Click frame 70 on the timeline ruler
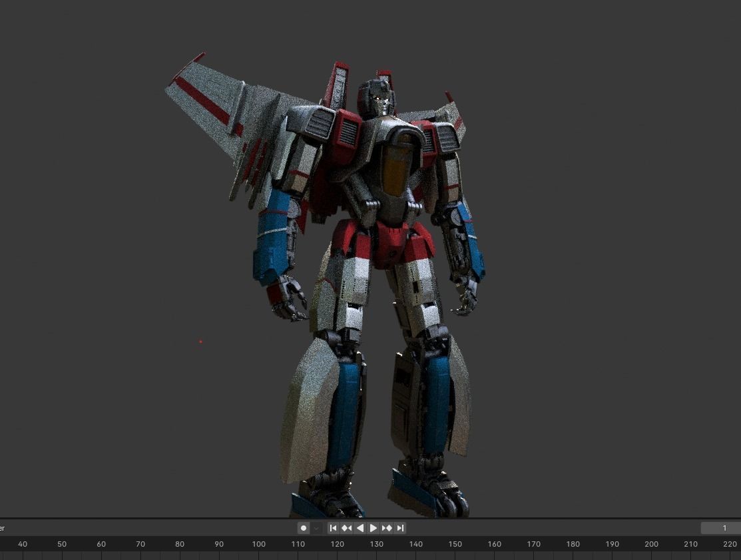The height and width of the screenshot is (560, 741). (140, 544)
